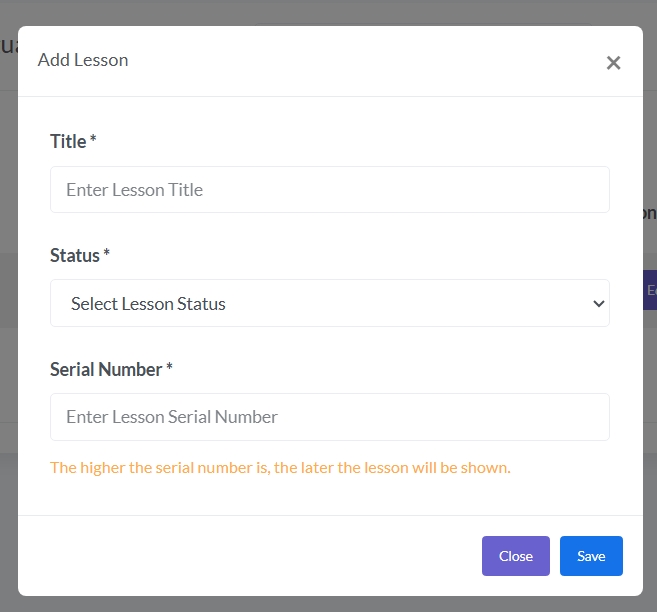The height and width of the screenshot is (612, 657).
Task: Click the required asterisk beside Title
Action: click(93, 142)
